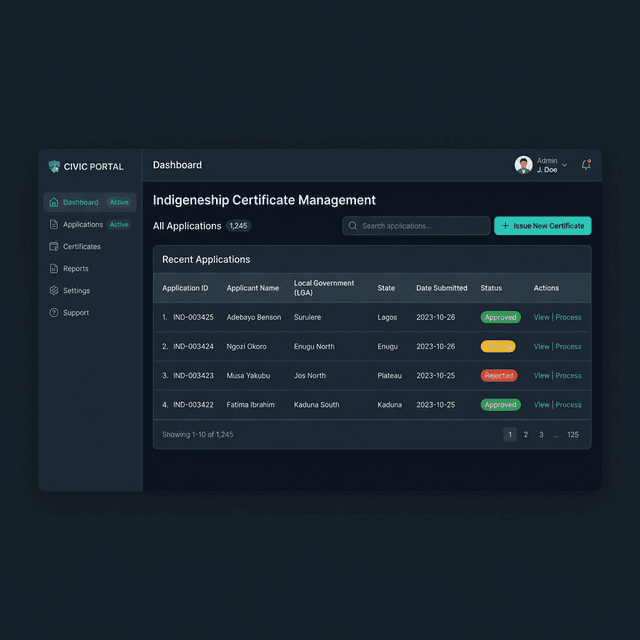640x640 pixels.
Task: Open the Certificates menu item
Action: click(x=82, y=247)
